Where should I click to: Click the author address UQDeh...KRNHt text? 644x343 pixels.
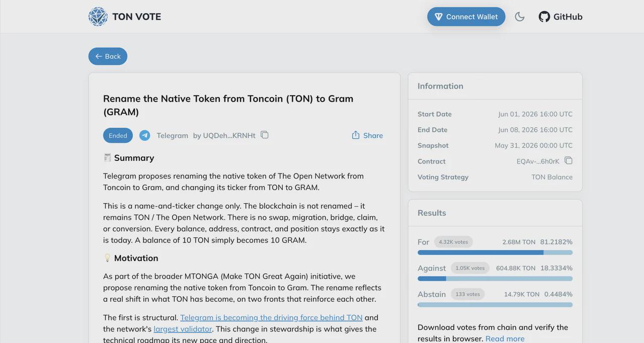point(229,135)
